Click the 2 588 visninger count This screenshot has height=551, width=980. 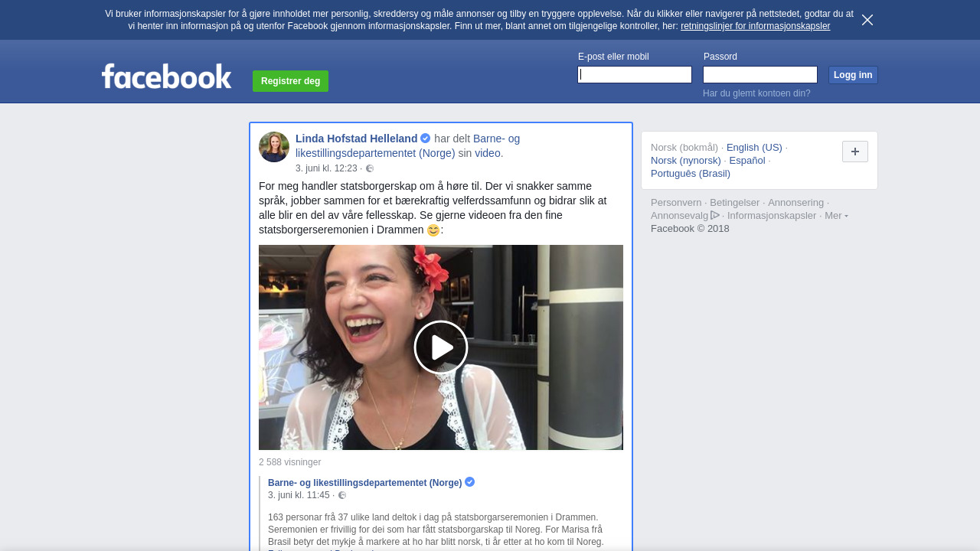click(289, 462)
